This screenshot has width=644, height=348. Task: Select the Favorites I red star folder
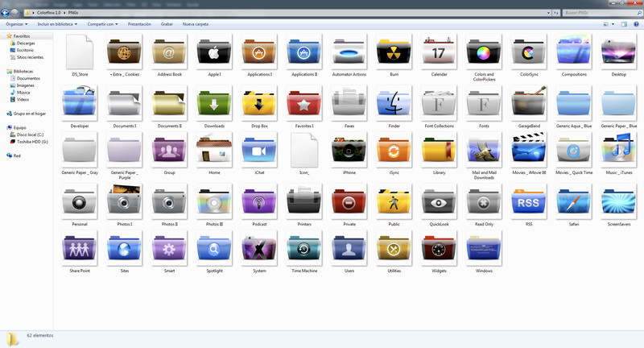pos(304,104)
